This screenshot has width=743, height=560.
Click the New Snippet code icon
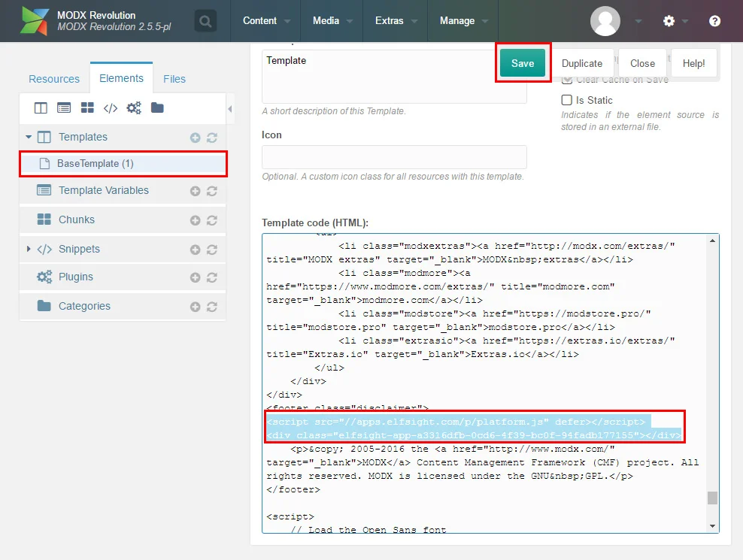click(111, 108)
